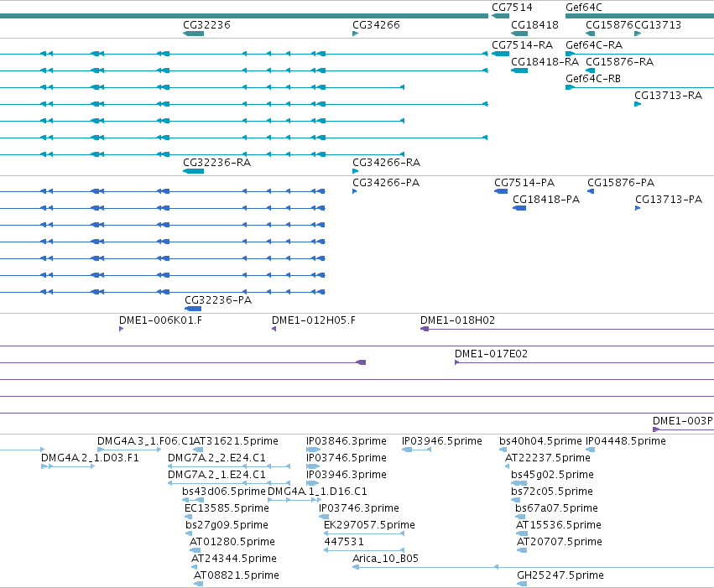Select the Gef64C gene label

tap(583, 8)
